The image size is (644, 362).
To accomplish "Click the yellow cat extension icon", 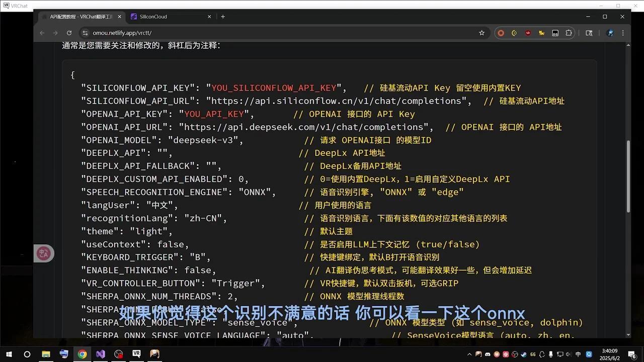I will coord(541,33).
